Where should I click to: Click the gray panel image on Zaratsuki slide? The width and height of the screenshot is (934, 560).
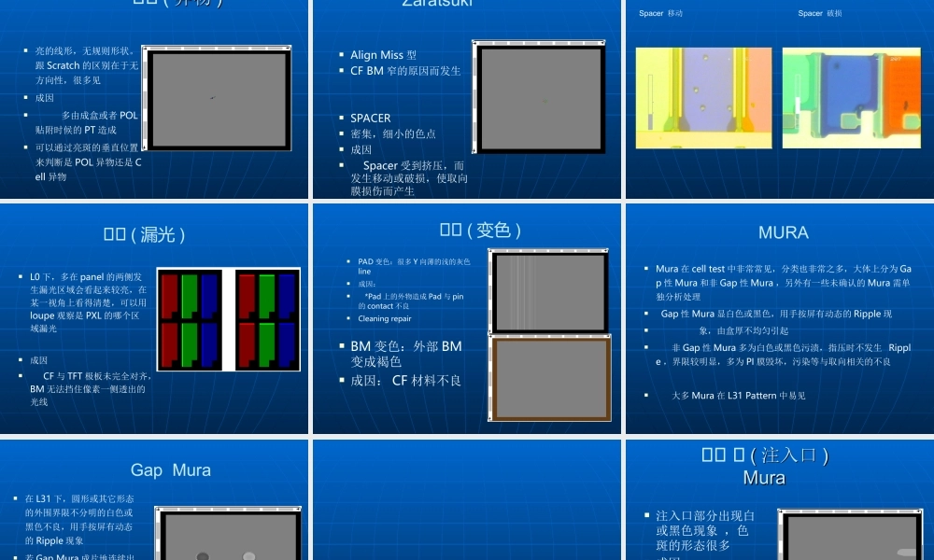coord(539,97)
